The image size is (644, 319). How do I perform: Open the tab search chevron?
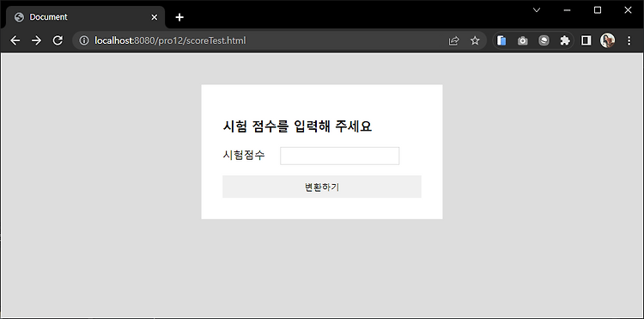tap(537, 10)
